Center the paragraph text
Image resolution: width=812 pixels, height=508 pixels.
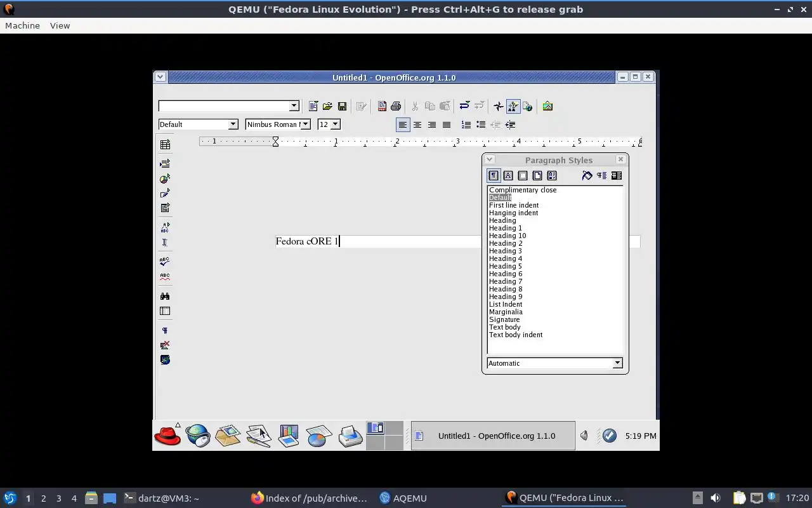417,124
